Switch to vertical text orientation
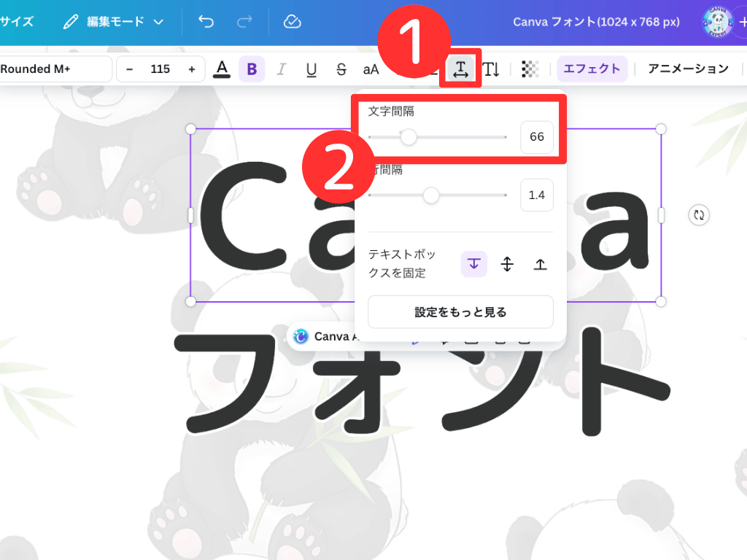The width and height of the screenshot is (747, 560). pyautogui.click(x=491, y=69)
